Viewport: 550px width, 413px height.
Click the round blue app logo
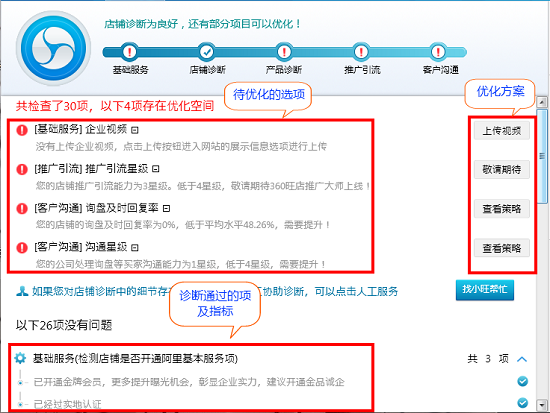coord(53,48)
